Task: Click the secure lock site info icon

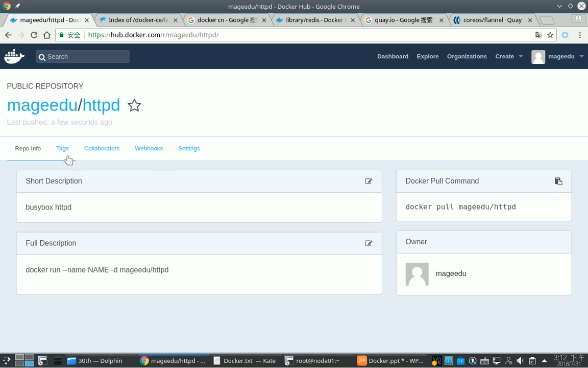Action: coord(62,35)
